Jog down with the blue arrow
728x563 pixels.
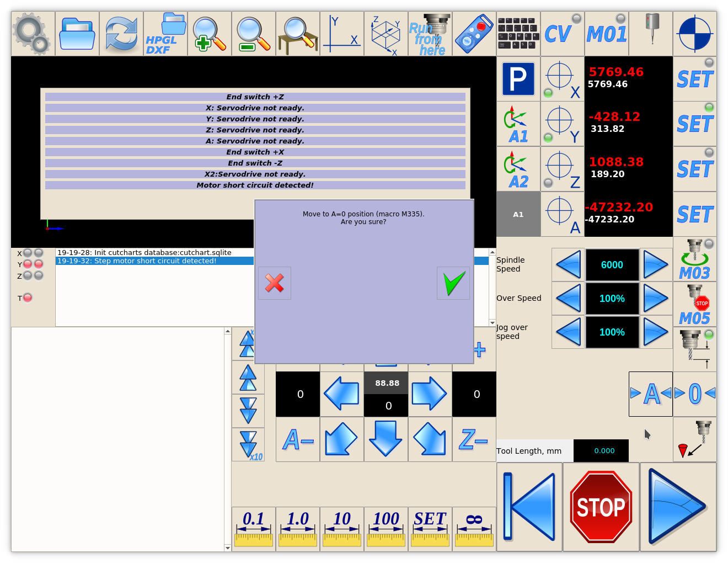[x=386, y=439]
